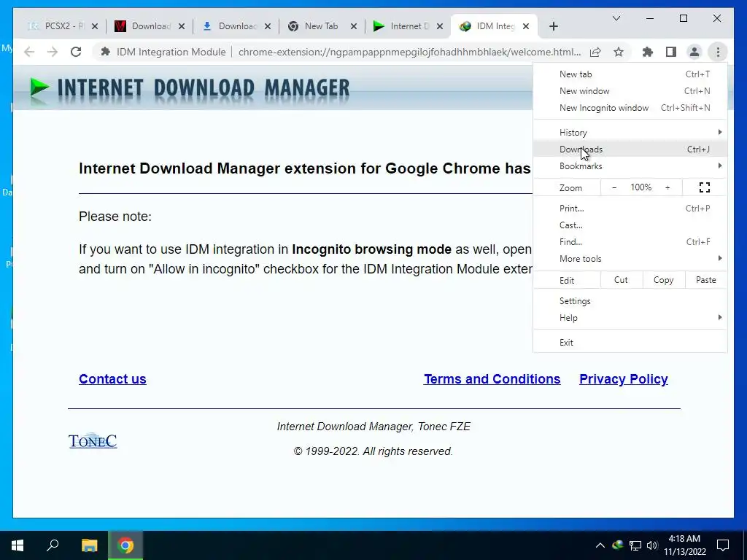Open a new tab with plus button
Image resolution: width=747 pixels, height=560 pixels.
click(x=553, y=26)
